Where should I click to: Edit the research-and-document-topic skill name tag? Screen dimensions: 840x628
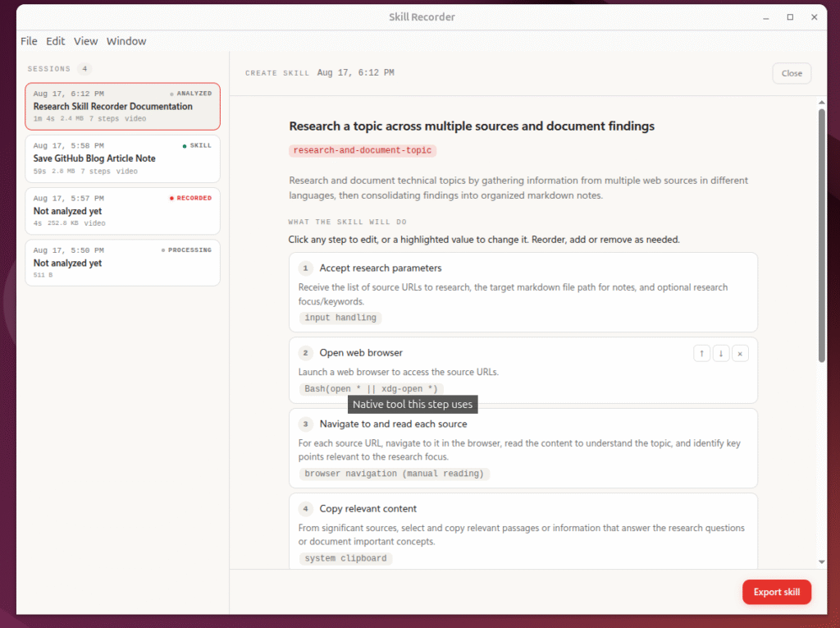tap(362, 151)
